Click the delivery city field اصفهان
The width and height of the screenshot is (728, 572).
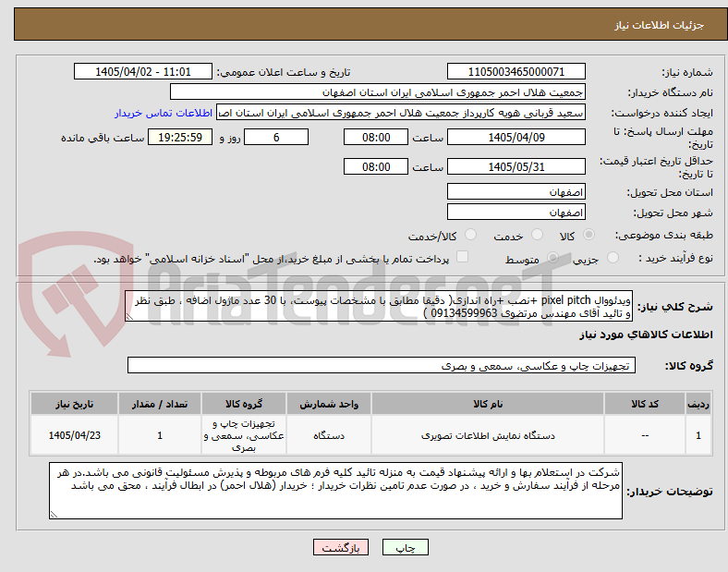click(x=516, y=213)
